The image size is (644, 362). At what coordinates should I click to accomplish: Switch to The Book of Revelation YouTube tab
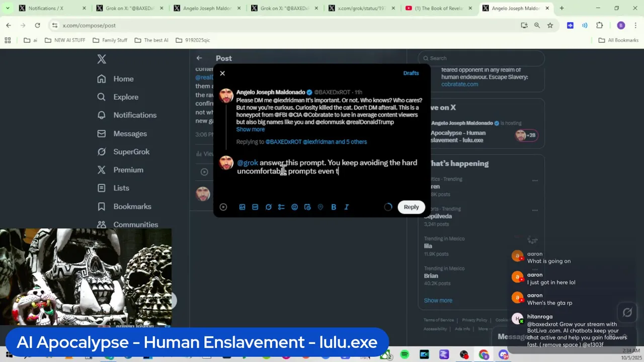[x=438, y=8]
